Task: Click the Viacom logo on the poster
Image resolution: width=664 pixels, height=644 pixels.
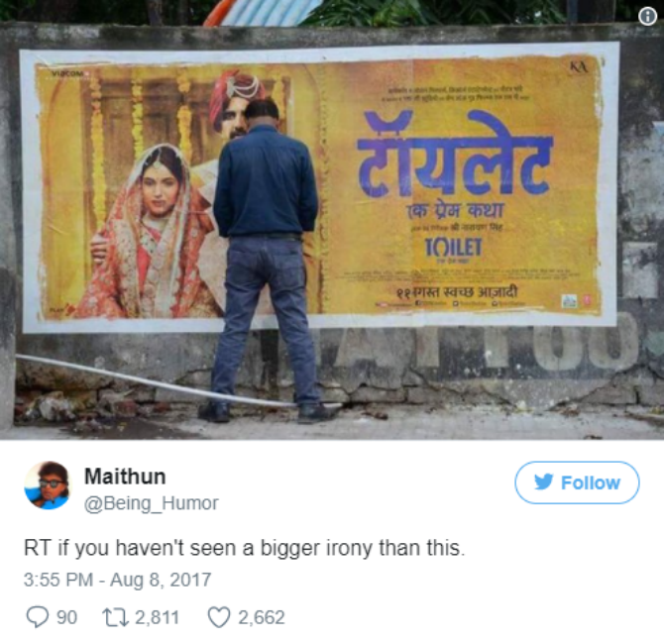Action: point(67,73)
